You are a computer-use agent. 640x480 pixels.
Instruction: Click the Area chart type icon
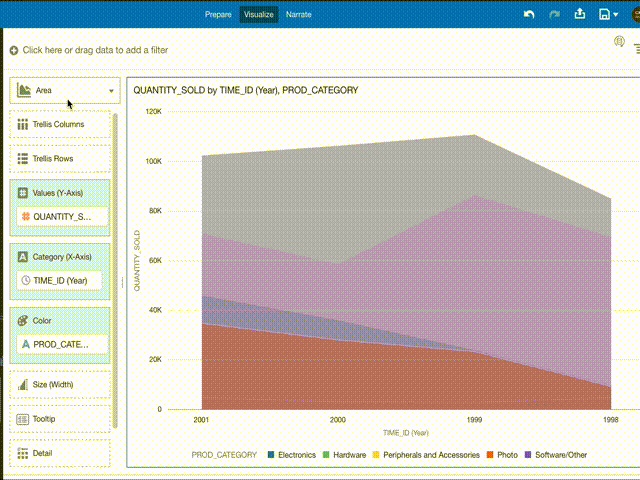click(x=24, y=90)
